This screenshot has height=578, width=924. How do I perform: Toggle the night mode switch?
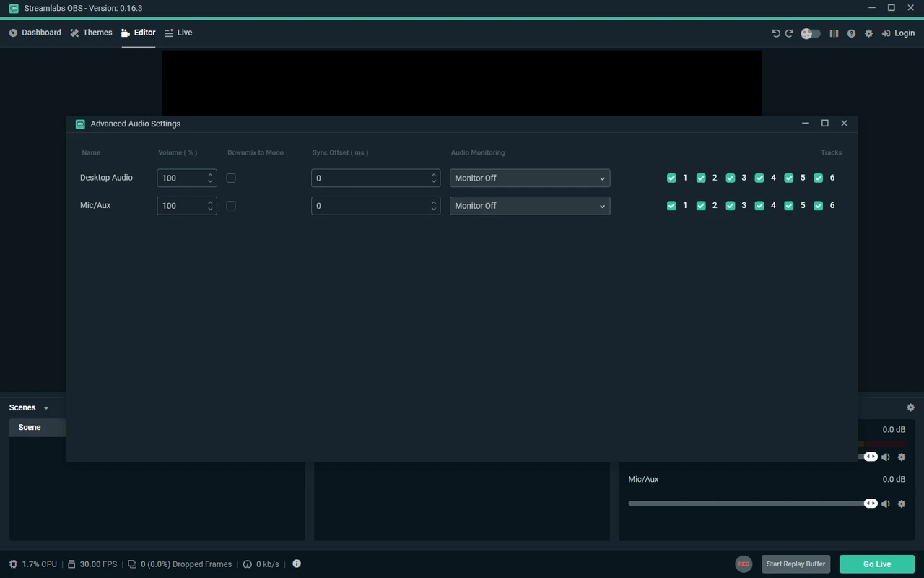tap(811, 33)
